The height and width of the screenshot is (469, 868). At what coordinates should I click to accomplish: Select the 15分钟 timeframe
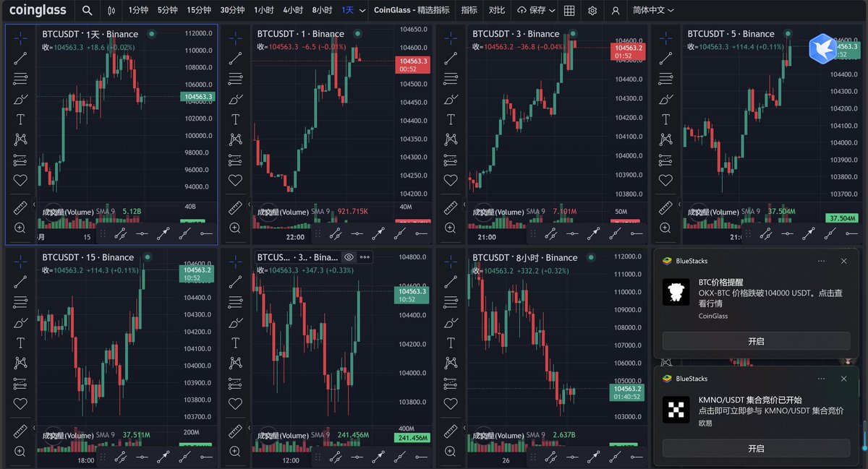[199, 11]
